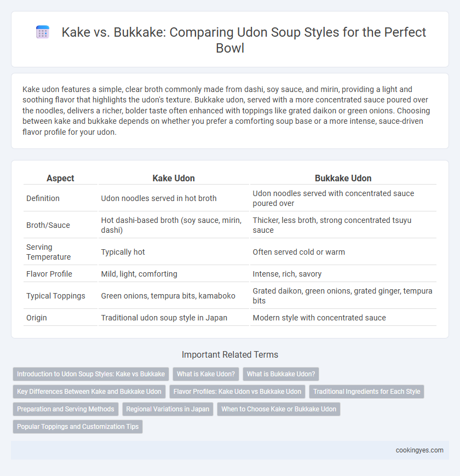Click 'When to Choose Kake or Bukkake Udon'

click(x=279, y=409)
